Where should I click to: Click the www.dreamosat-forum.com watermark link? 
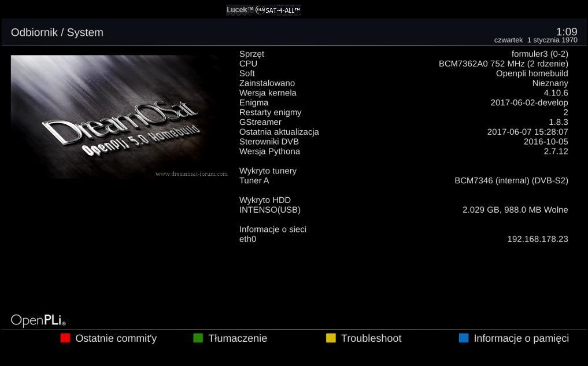tap(191, 173)
